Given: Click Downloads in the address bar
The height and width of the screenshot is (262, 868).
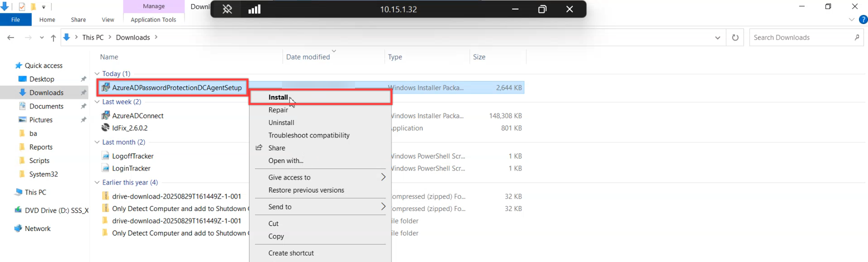Looking at the screenshot, I should click(x=133, y=37).
